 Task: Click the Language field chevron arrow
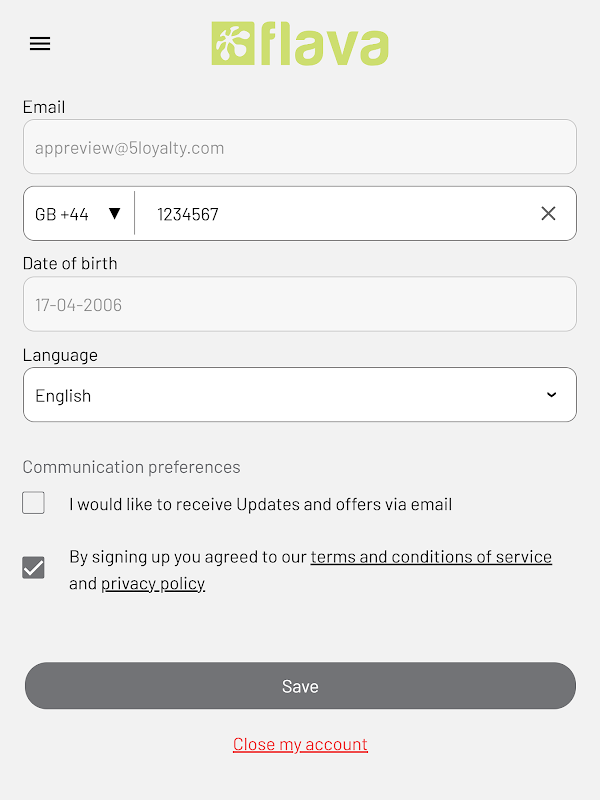[x=551, y=395]
